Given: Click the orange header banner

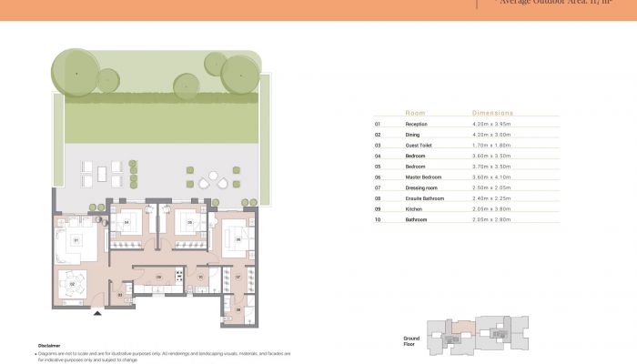Looking at the screenshot, I should click(x=318, y=10).
